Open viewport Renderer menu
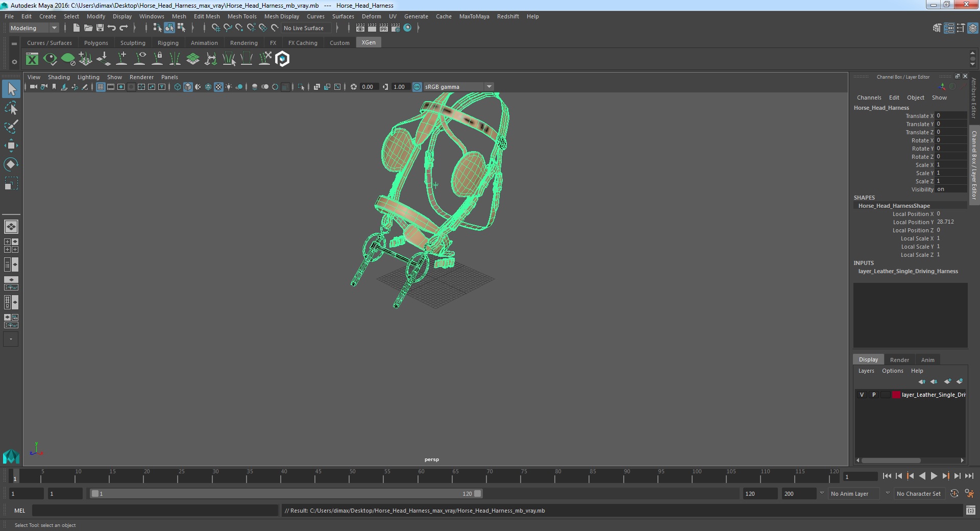The height and width of the screenshot is (531, 980). (141, 77)
